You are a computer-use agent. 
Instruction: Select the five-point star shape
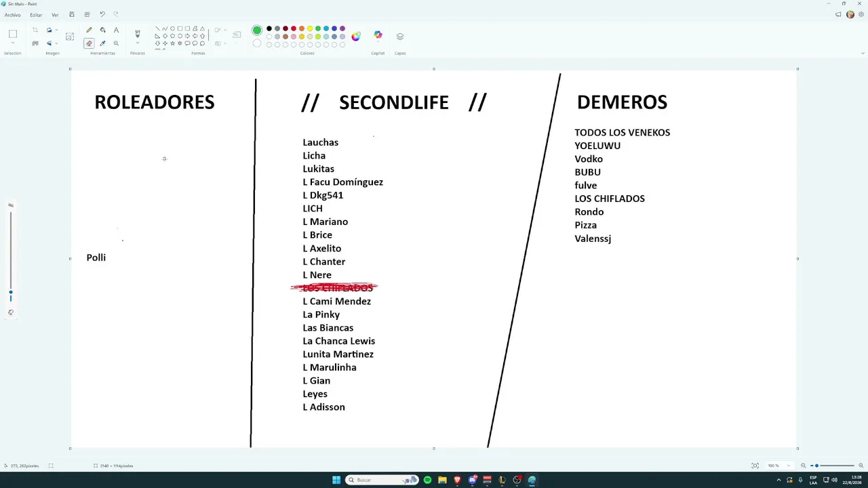click(172, 43)
